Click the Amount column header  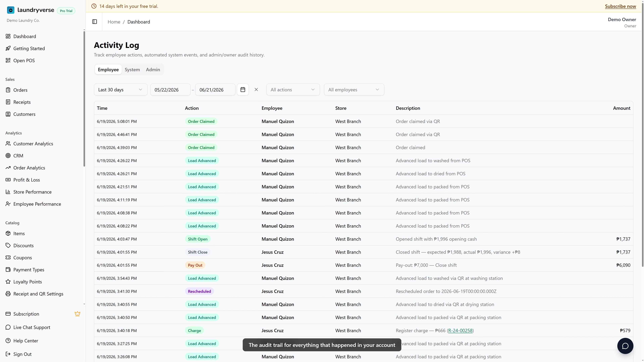622,108
